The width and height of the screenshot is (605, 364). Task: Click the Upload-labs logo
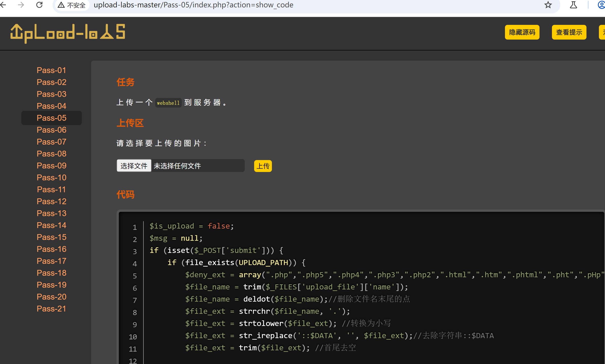(x=68, y=33)
